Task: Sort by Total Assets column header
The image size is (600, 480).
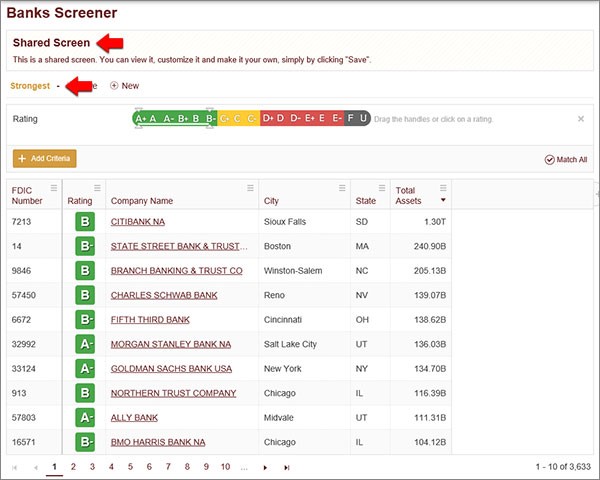Action: [x=409, y=195]
